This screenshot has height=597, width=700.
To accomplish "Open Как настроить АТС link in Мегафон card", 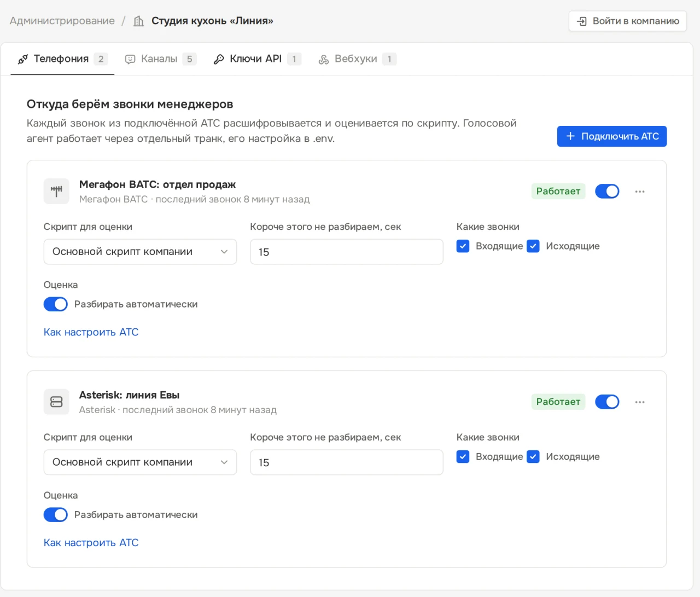I will point(91,332).
